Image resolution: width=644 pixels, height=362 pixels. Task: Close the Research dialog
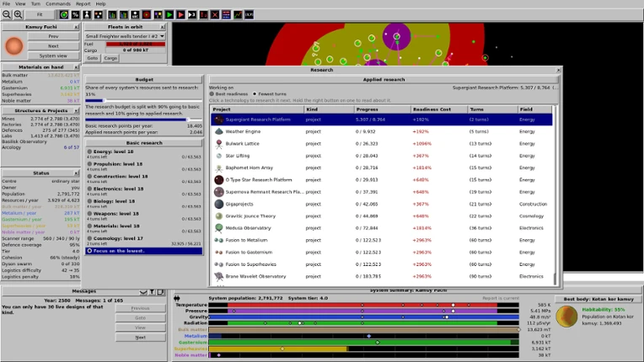pos(558,70)
